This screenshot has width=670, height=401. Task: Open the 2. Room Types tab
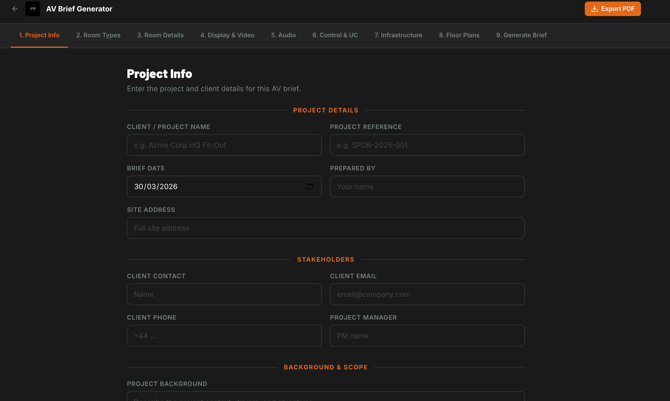(98, 35)
